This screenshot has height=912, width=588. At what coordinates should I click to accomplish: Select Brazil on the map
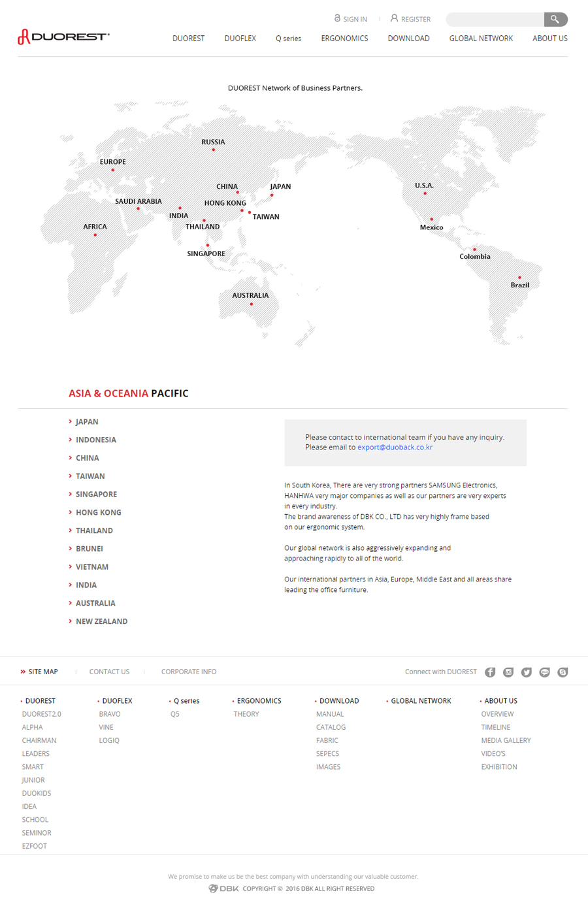pos(520,285)
